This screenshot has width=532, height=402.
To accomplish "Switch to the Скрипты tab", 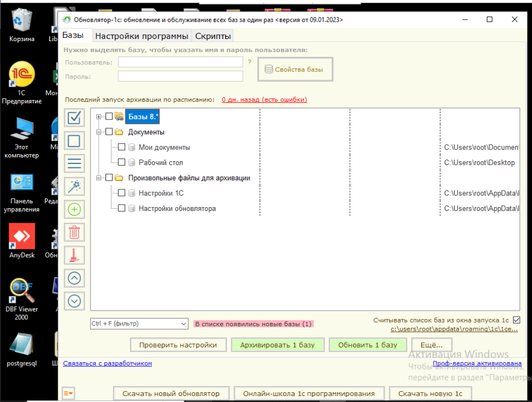I will tap(213, 36).
